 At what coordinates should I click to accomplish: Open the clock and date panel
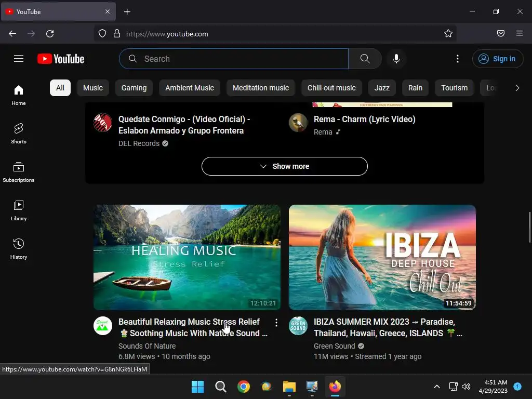click(493, 387)
